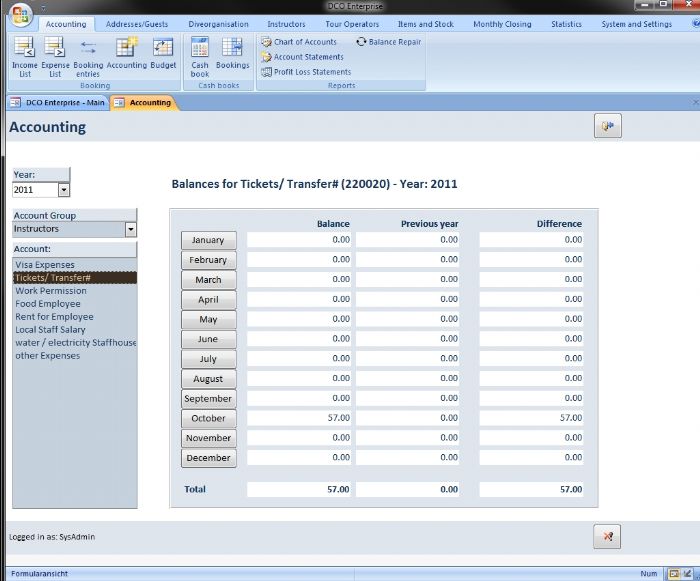Open the quick access toolbar dropdown arrow
700x581 pixels.
click(x=44, y=8)
